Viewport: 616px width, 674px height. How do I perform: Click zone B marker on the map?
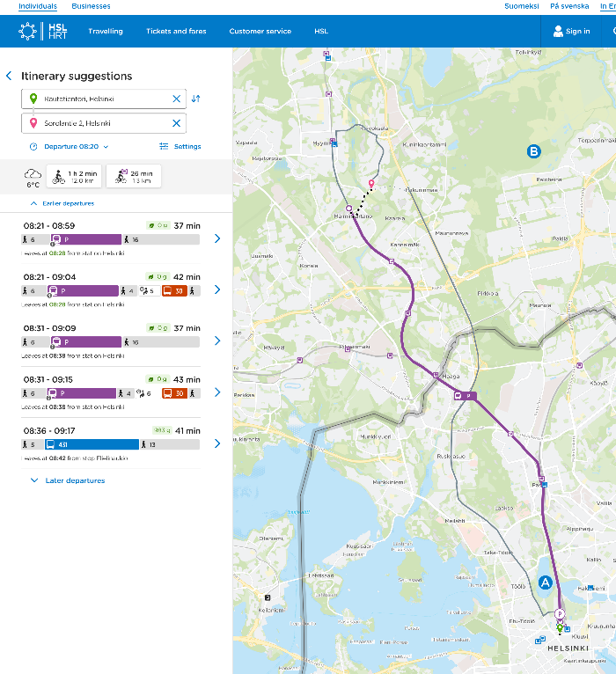[x=534, y=151]
